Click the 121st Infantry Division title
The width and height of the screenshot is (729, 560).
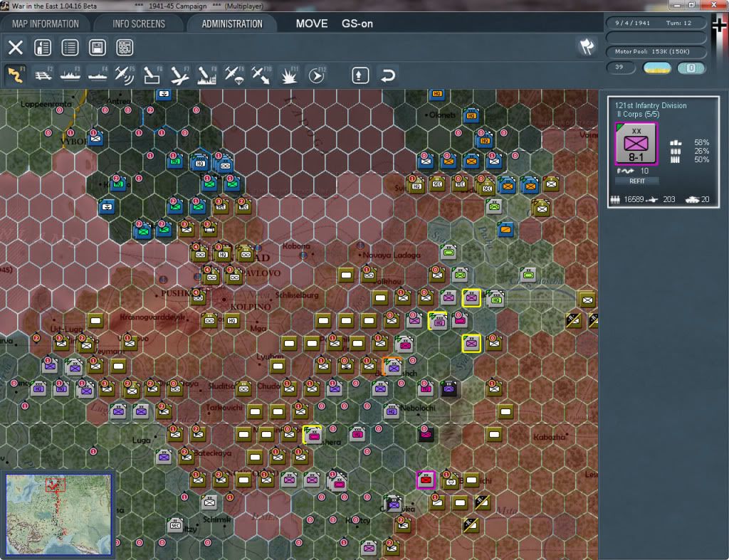651,105
